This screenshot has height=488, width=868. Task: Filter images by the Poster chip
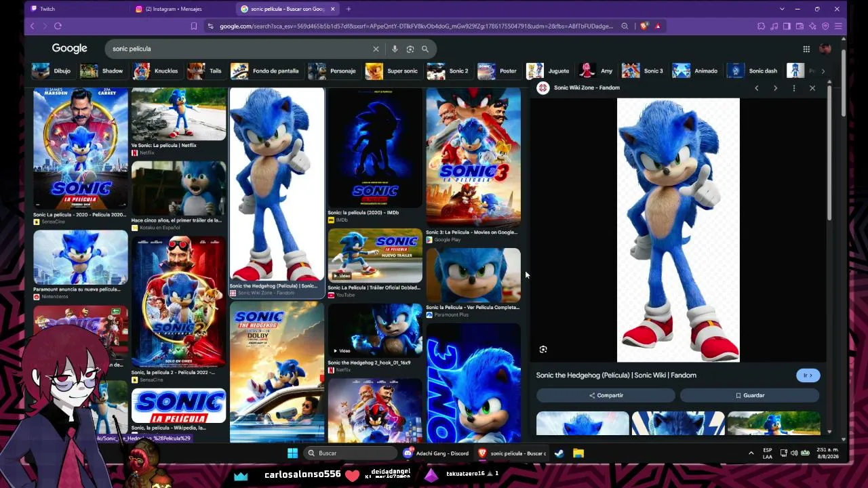click(x=498, y=71)
